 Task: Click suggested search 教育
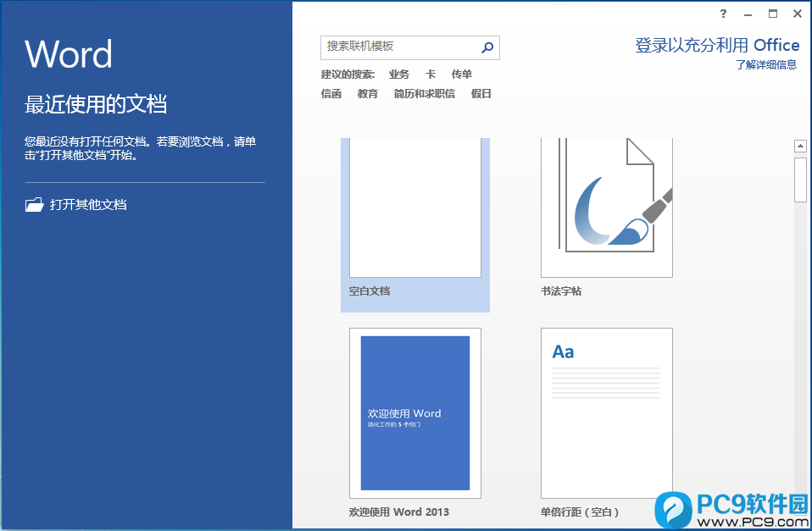[368, 94]
